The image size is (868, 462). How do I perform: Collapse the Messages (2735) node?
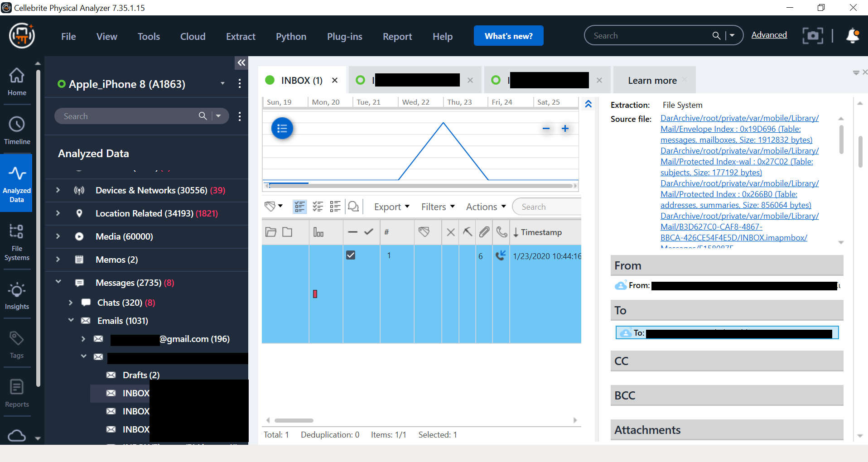click(x=58, y=282)
